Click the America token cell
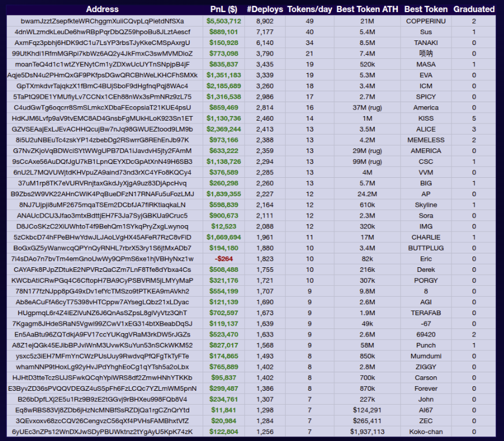Viewport: 504px width, 441px height. [426, 108]
